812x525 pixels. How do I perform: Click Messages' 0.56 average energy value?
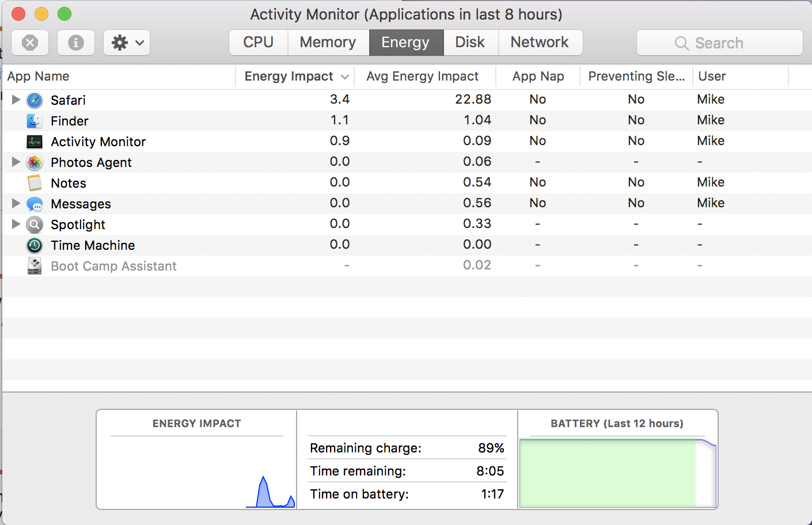click(x=477, y=203)
